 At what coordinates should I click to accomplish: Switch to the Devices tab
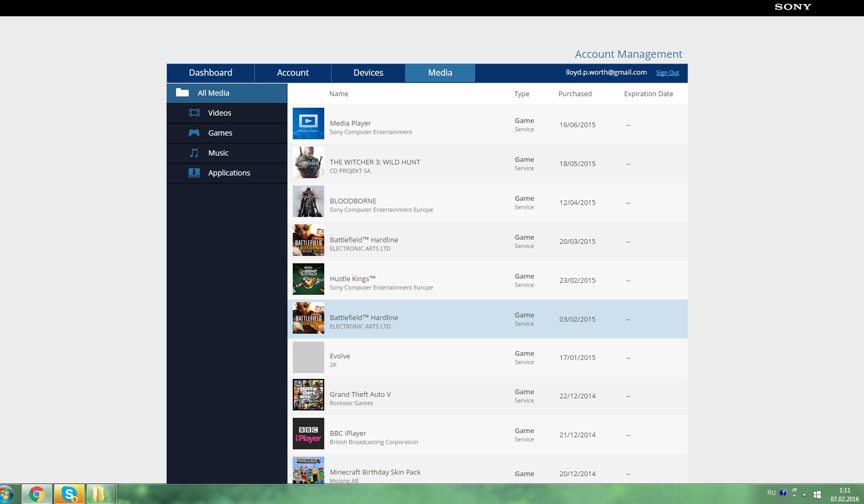pos(368,73)
